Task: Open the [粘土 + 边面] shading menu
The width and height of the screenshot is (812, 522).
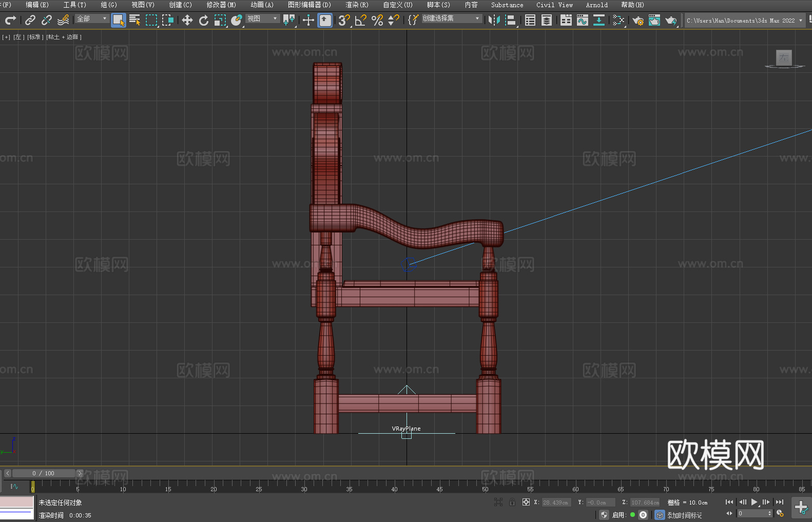Action: pos(64,37)
